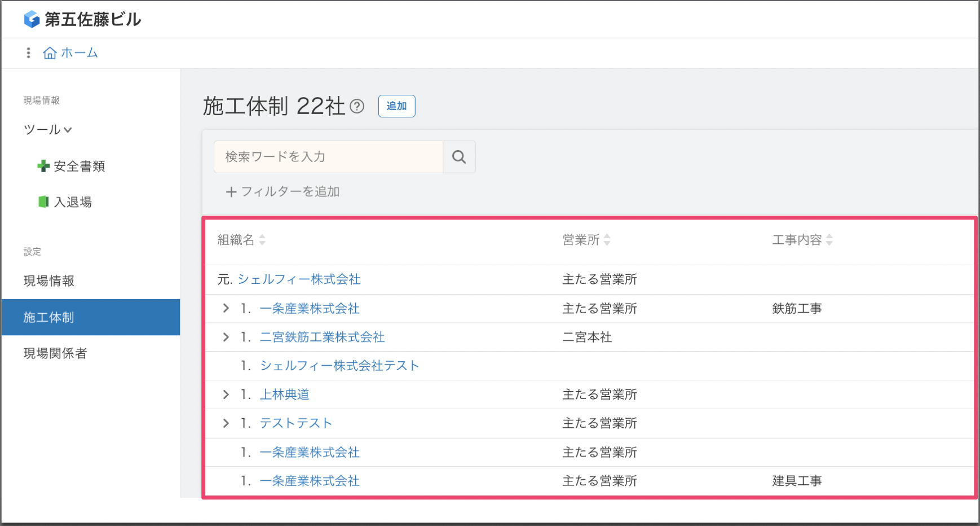Click 主たる営業所 in 上林典道 row
The image size is (980, 526).
coord(599,394)
